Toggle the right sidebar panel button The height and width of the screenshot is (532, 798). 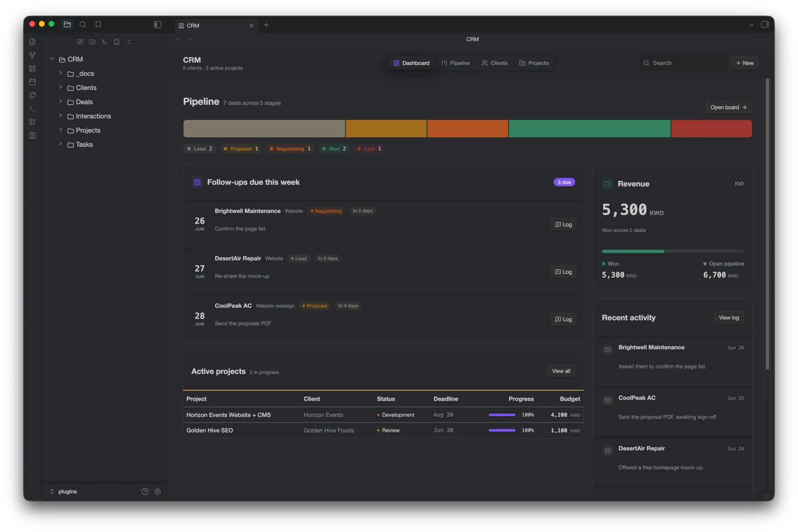tap(765, 25)
